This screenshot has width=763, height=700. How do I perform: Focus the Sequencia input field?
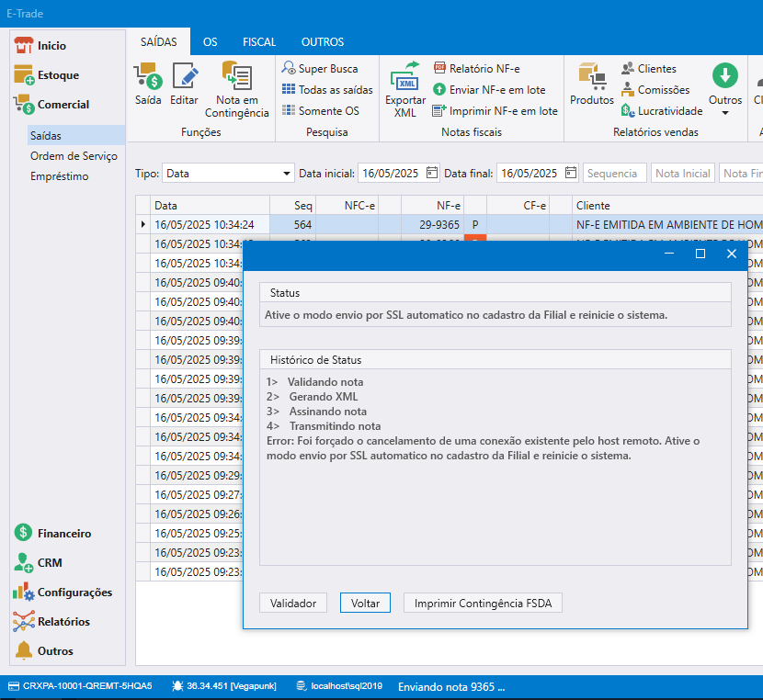click(615, 173)
